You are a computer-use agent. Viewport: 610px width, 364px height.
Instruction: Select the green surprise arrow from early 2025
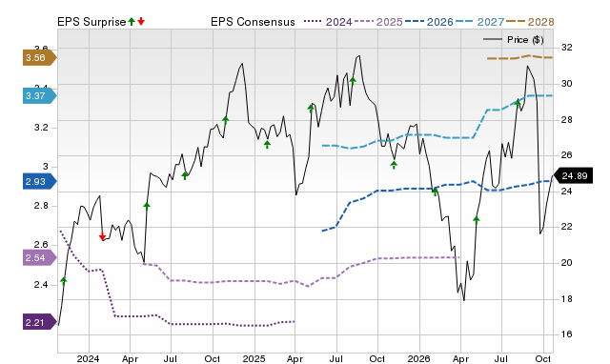267,144
